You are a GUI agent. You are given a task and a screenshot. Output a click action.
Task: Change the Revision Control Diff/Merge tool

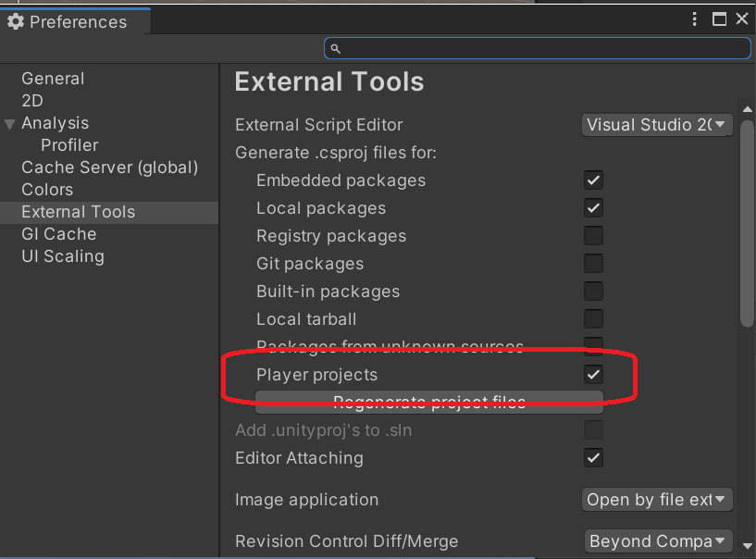657,540
